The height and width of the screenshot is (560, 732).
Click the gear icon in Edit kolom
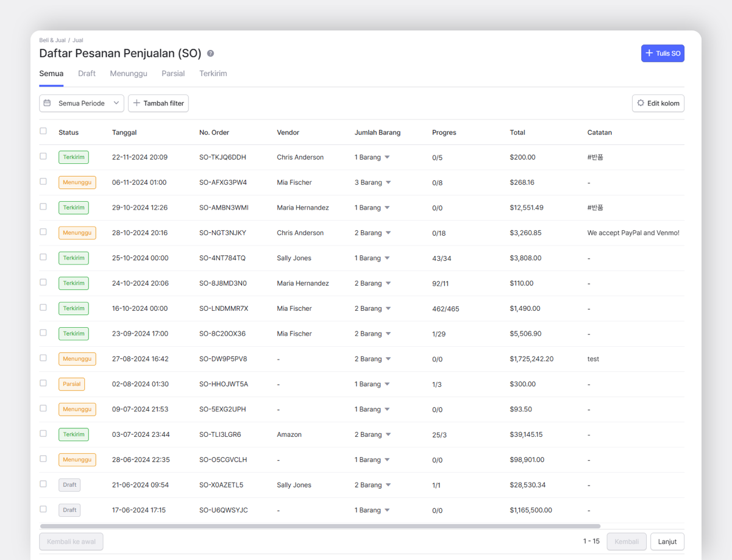pyautogui.click(x=641, y=104)
